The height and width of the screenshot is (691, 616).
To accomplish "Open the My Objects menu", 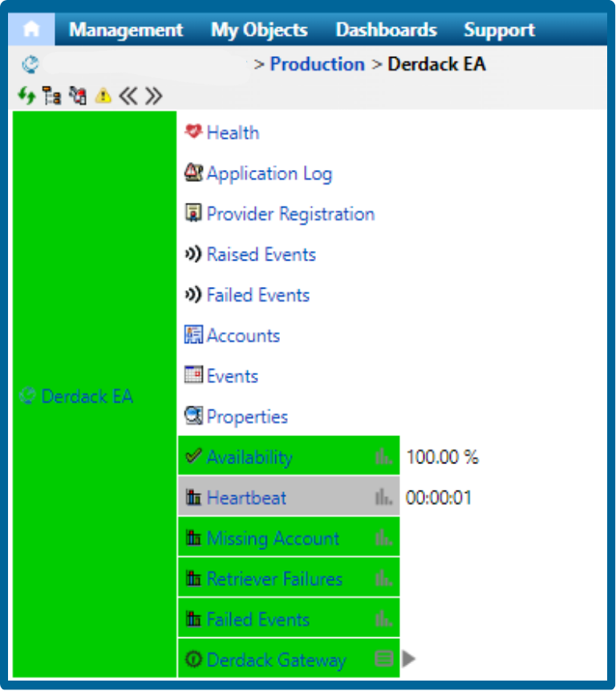I will 259,30.
